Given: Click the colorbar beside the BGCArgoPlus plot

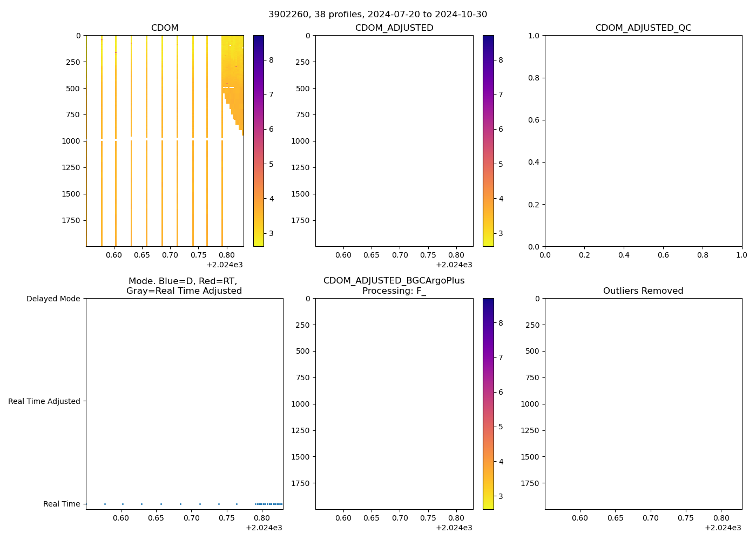Looking at the screenshot, I should coord(488,403).
